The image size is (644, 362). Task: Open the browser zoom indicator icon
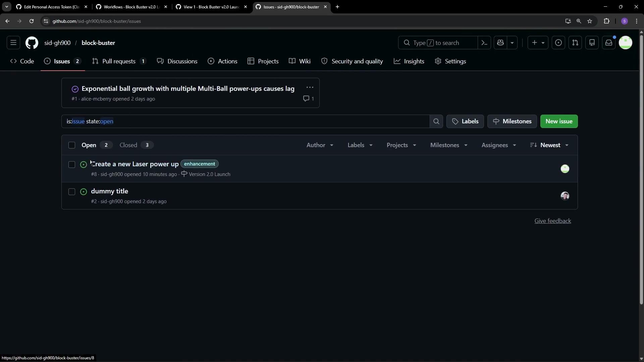pos(579,21)
